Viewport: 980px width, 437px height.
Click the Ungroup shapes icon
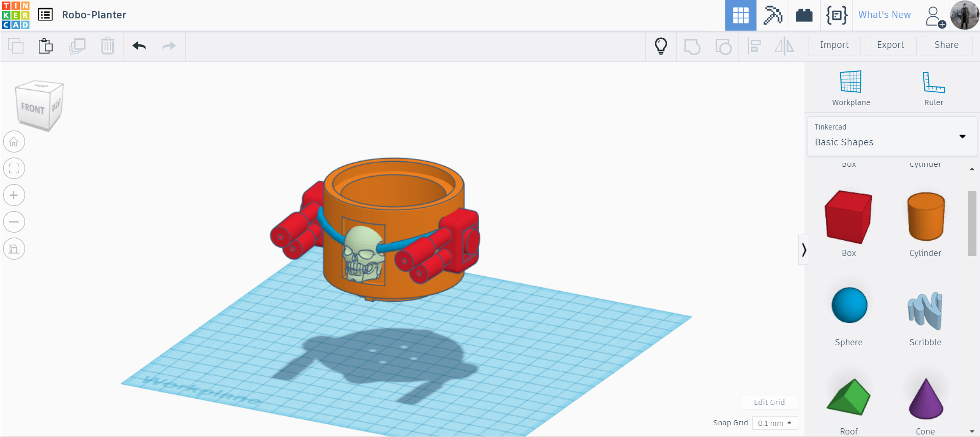[723, 46]
